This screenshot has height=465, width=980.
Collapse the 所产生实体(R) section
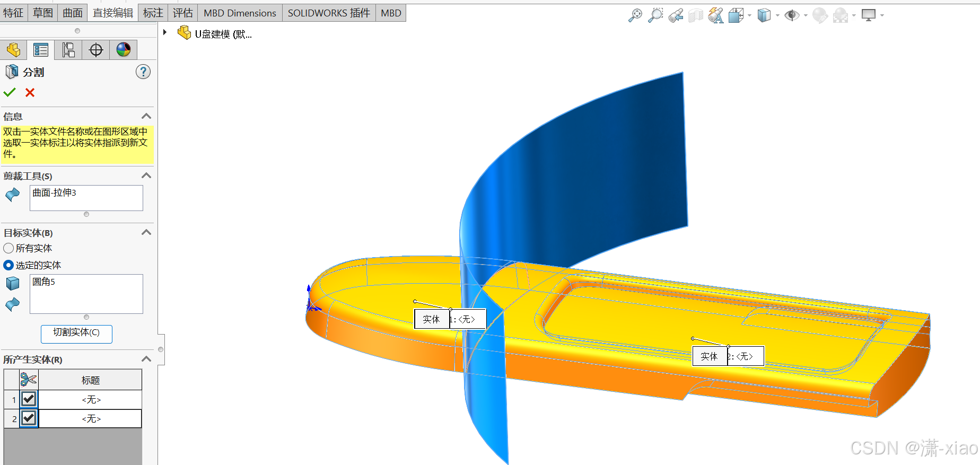[147, 359]
